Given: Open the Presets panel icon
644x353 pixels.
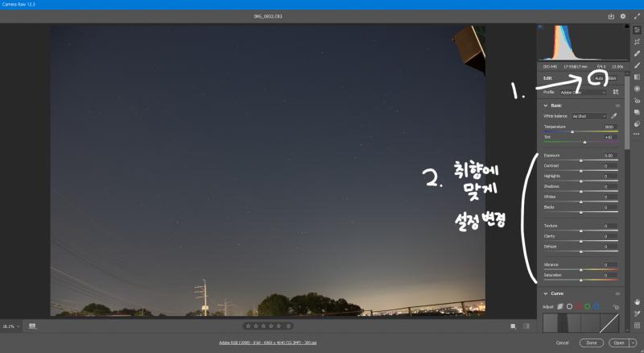Looking at the screenshot, I should (637, 124).
